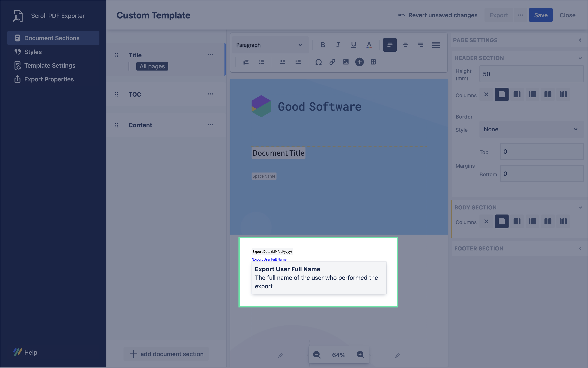Open the Border Style None dropdown

point(531,129)
